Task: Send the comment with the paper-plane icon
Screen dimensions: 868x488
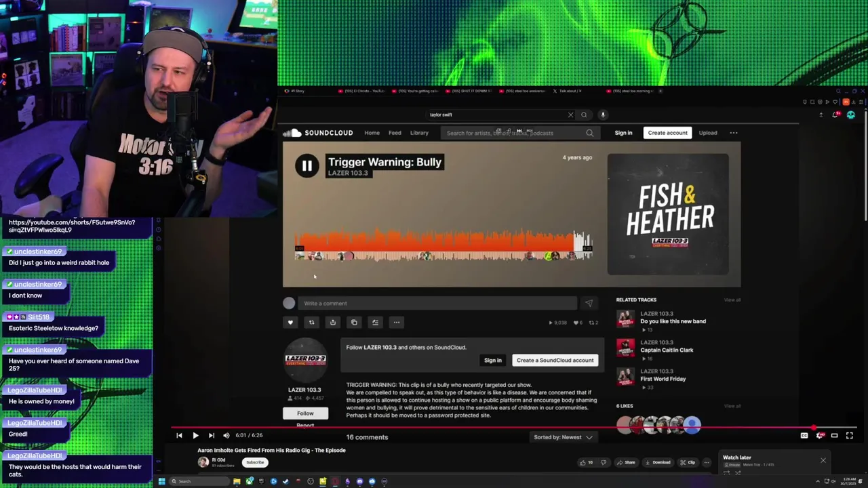Action: click(588, 303)
